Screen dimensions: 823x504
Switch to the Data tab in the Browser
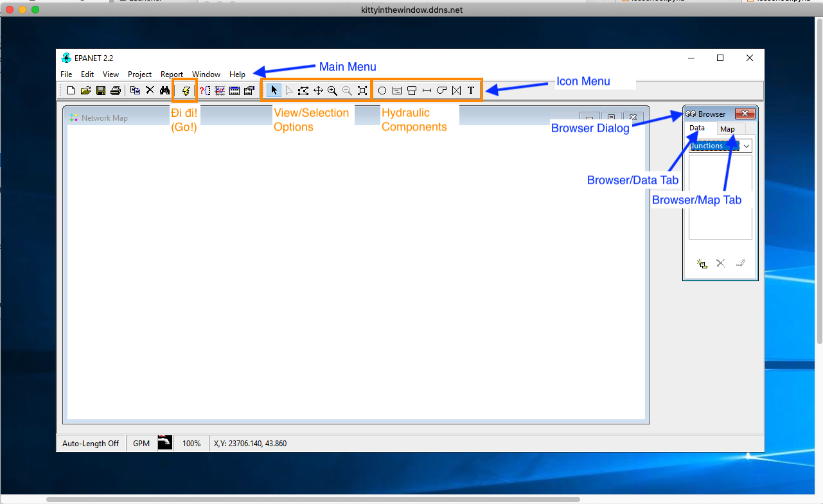tap(697, 128)
